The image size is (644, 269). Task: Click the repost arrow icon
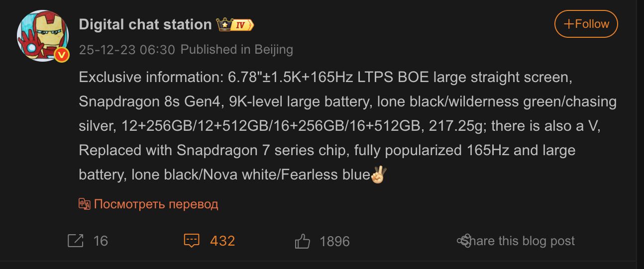coord(75,241)
